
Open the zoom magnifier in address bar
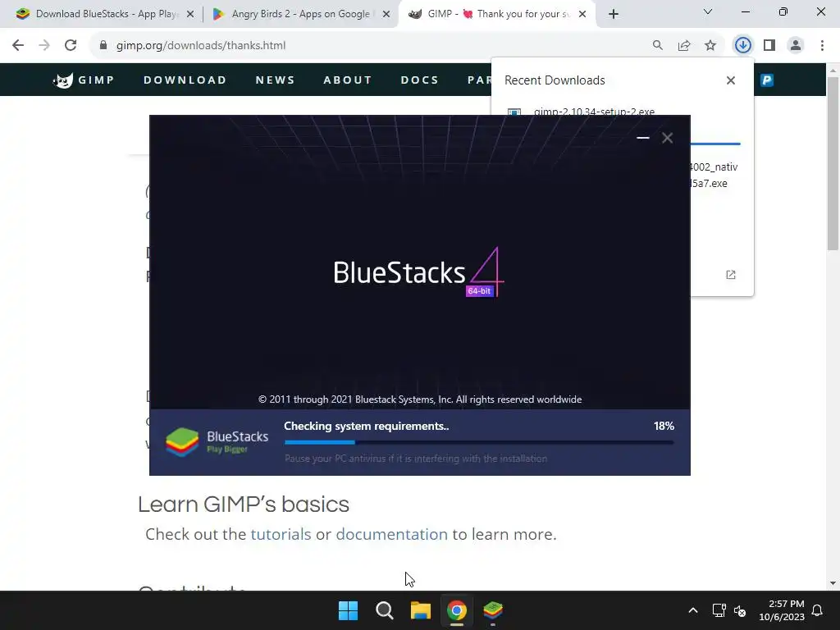click(x=657, y=46)
